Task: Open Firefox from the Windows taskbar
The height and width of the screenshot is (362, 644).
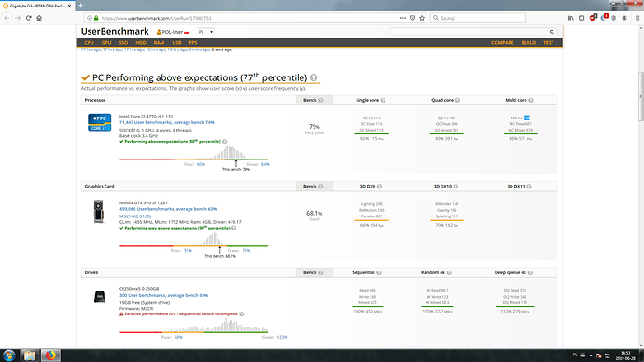Action: pyautogui.click(x=50, y=355)
